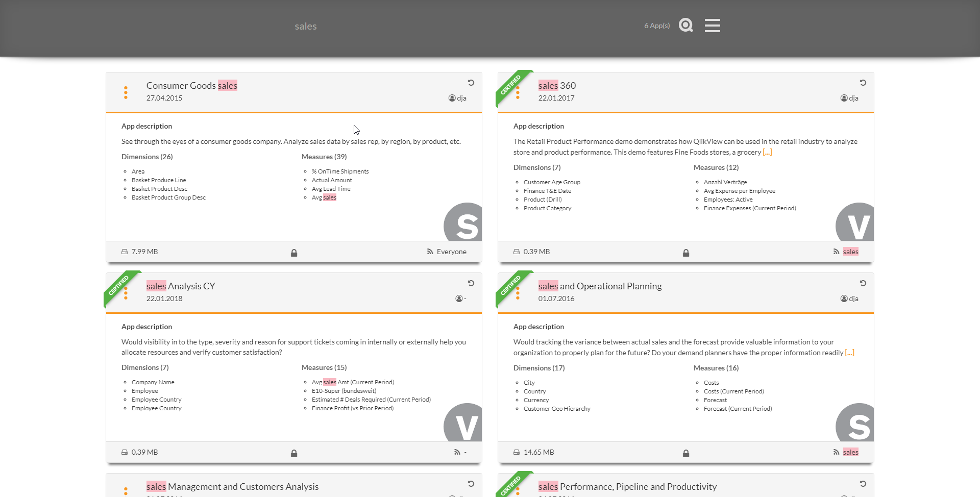Open sales Performance, Pipeline and Productivity title
The image size is (980, 497).
tap(627, 487)
